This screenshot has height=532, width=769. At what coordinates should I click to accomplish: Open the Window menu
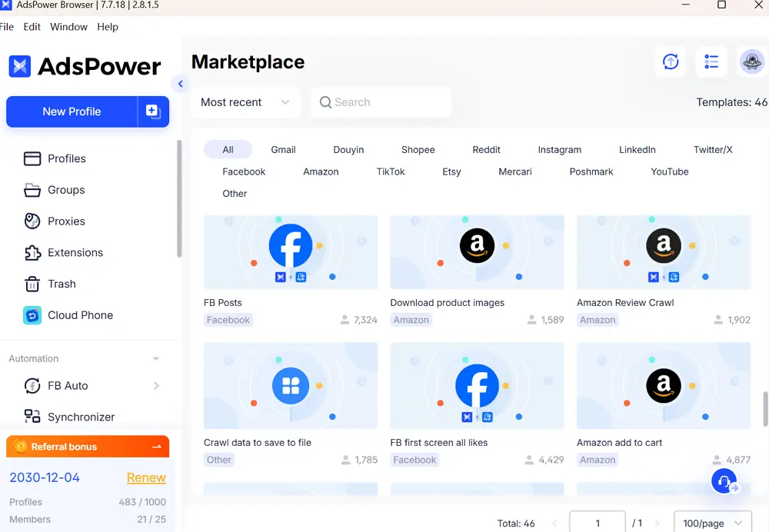(x=68, y=27)
